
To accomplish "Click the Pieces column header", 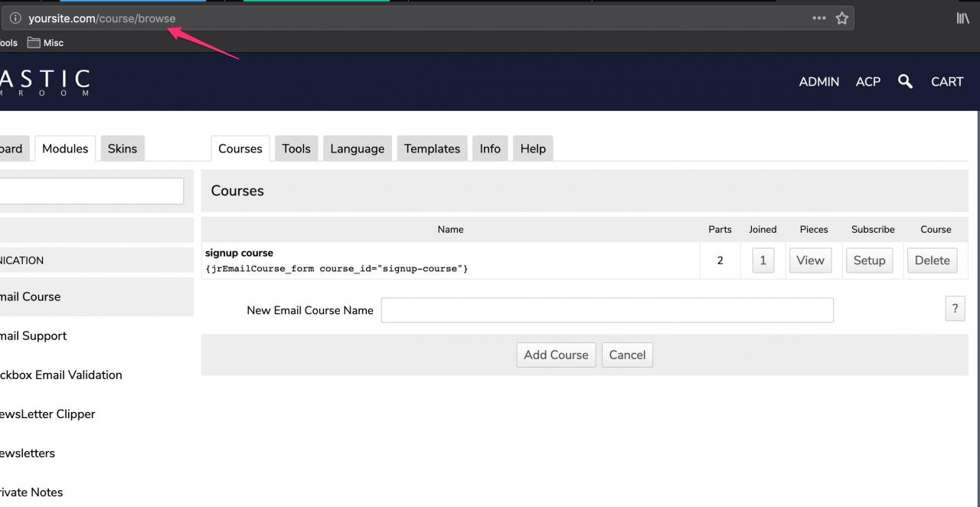I will click(x=814, y=229).
